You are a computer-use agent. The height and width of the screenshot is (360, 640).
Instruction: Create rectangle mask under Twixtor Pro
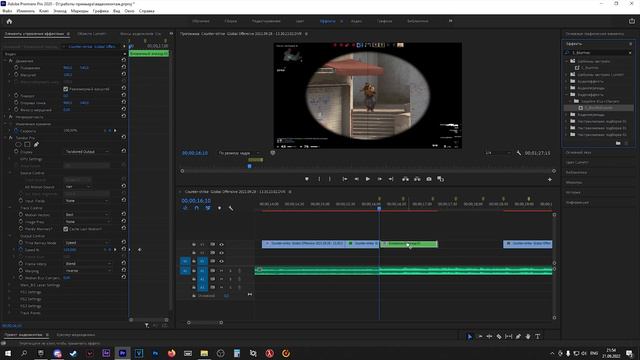[27, 144]
